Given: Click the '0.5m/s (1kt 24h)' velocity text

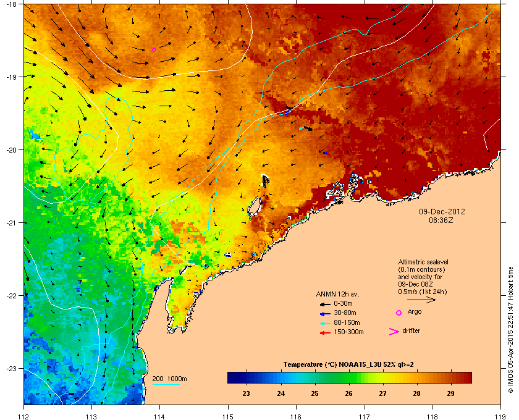Looking at the screenshot, I should (x=423, y=292).
